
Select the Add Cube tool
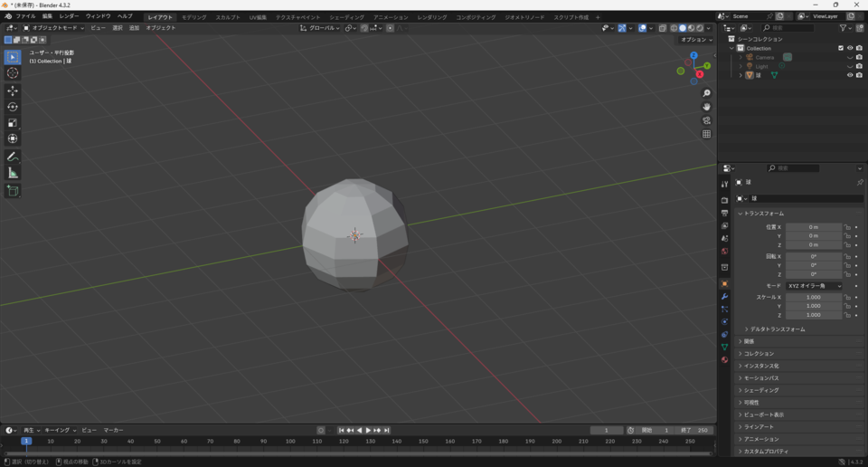(12, 191)
